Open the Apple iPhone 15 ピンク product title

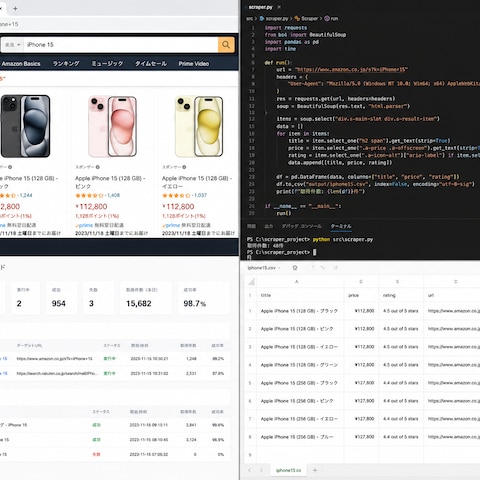[110, 182]
